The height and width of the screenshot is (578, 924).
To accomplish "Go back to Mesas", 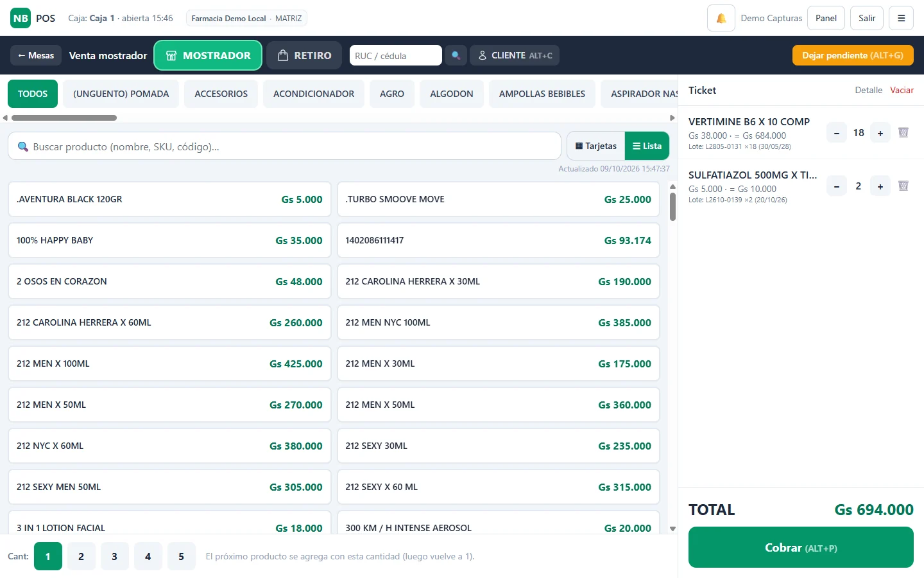I will pos(36,55).
